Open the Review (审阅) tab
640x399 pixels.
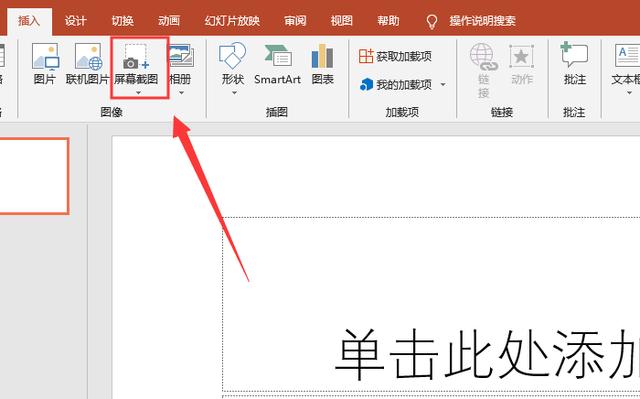295,21
